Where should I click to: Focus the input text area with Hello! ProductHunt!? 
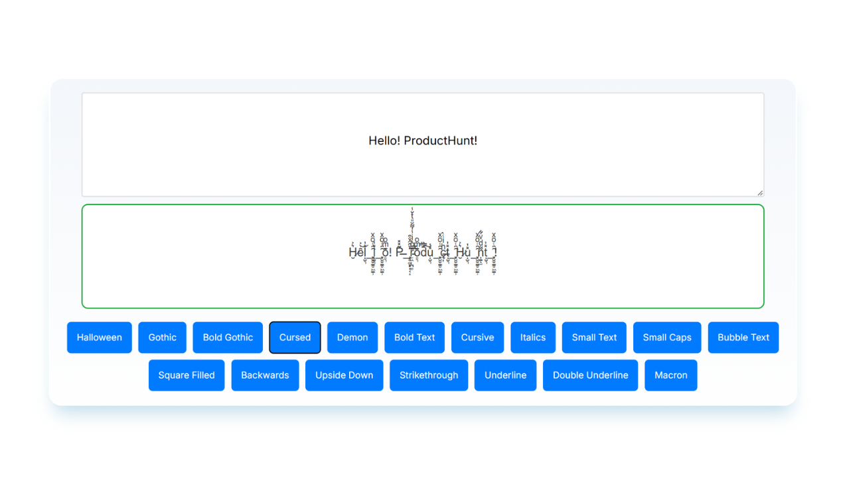(423, 145)
